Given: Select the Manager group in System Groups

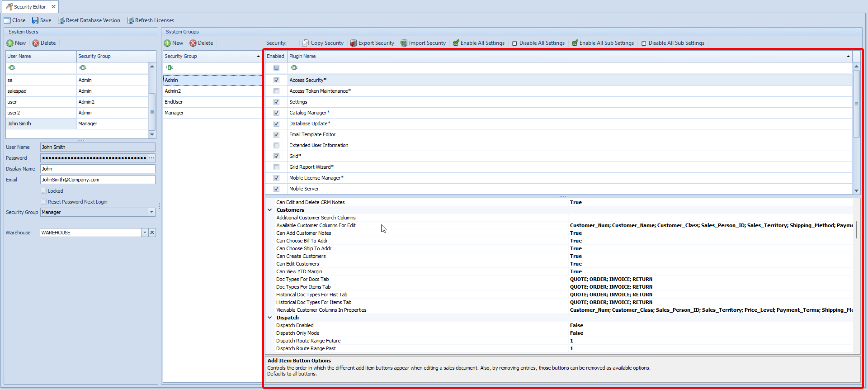Looking at the screenshot, I should pos(212,113).
